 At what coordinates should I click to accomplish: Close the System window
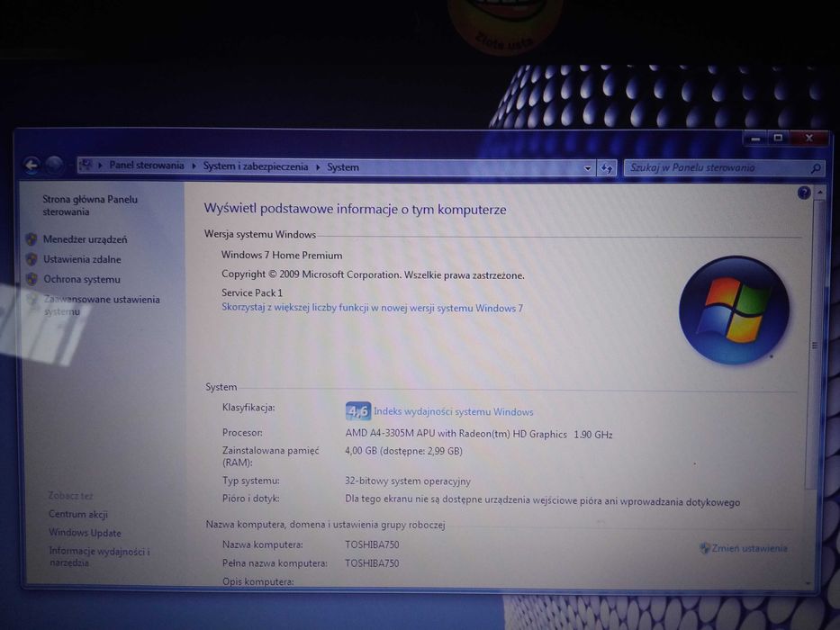[x=808, y=139]
